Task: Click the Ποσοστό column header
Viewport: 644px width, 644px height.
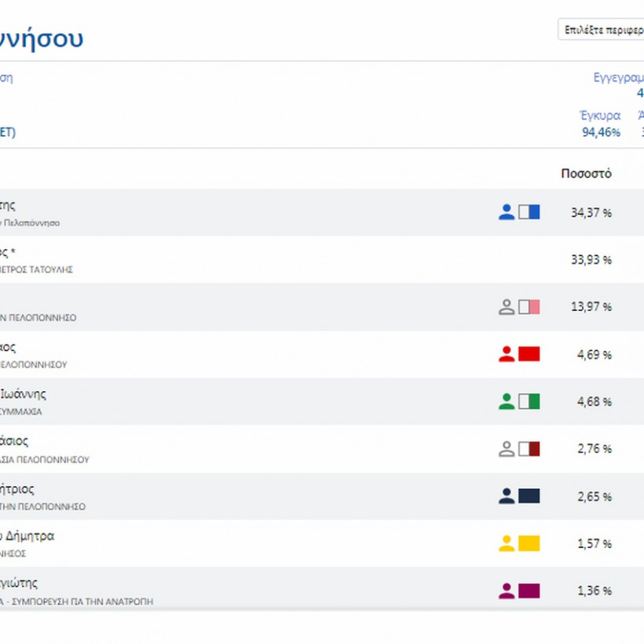Action: (x=586, y=174)
